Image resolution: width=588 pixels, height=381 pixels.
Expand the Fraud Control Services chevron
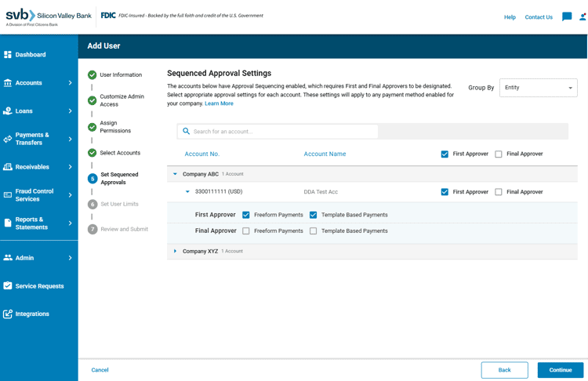(x=70, y=195)
